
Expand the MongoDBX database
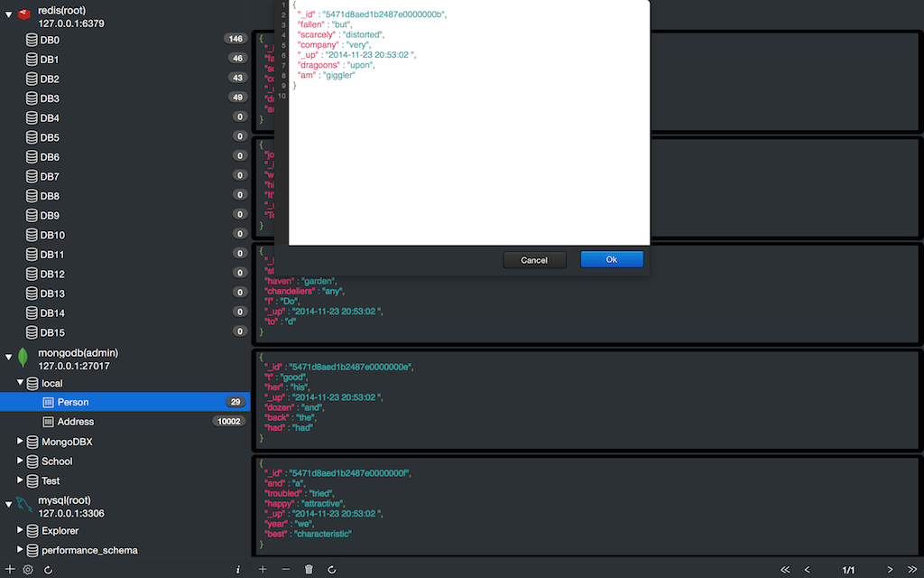coord(21,442)
